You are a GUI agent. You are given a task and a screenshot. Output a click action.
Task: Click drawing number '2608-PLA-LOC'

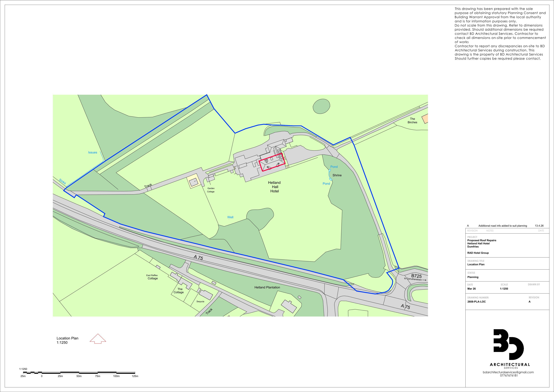[x=476, y=302]
